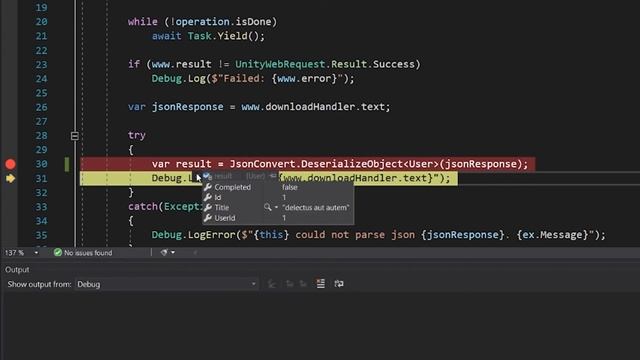Click Debug.Log on line 24

point(178,78)
